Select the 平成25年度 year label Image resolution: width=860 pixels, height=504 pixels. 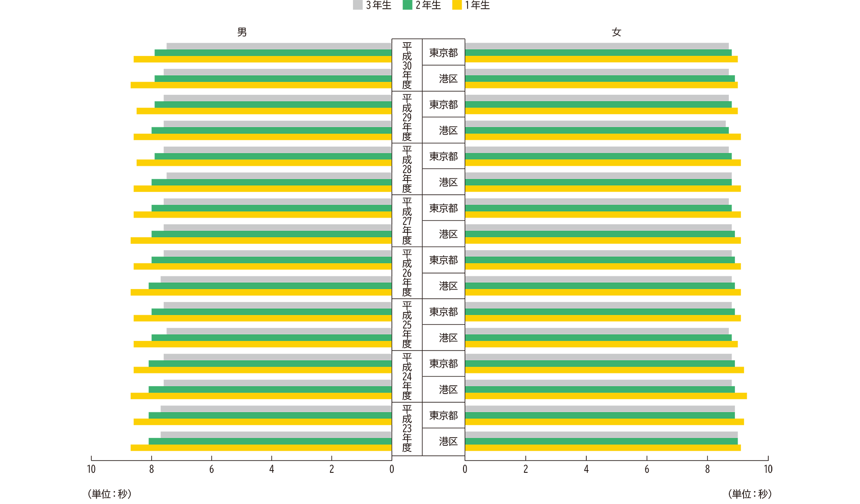pos(407,324)
